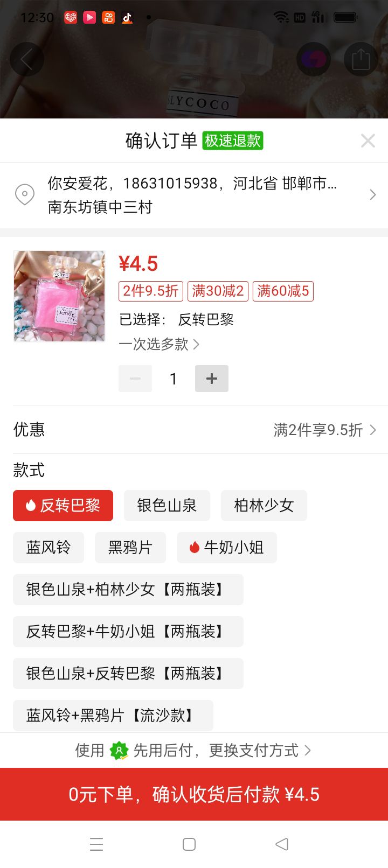The image size is (388, 868).
Task: Choose the 牛奶小姐 style option
Action: click(227, 548)
